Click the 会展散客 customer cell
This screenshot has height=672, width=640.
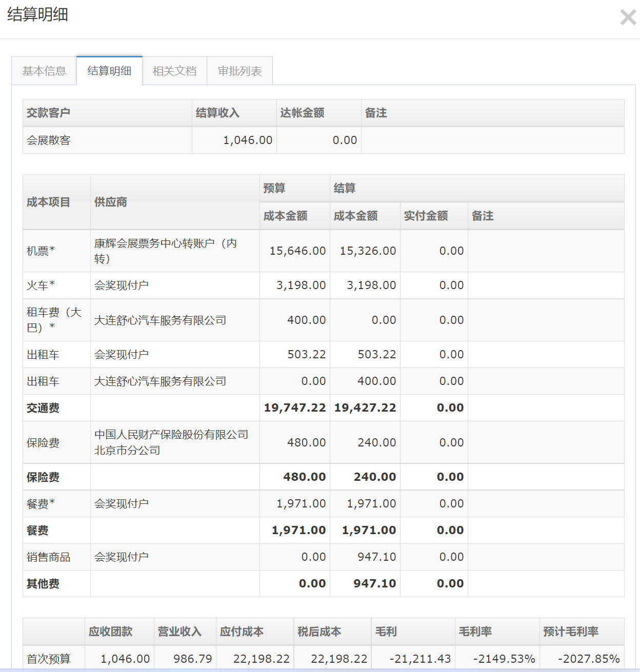click(x=49, y=140)
